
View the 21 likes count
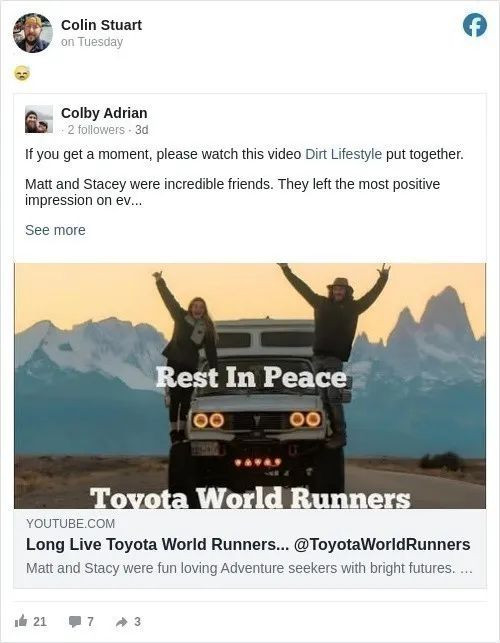point(39,622)
